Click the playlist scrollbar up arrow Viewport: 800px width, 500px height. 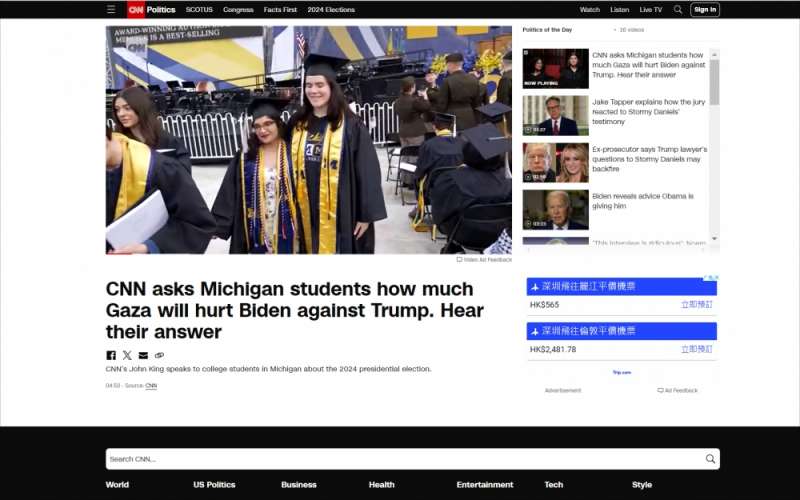point(714,54)
